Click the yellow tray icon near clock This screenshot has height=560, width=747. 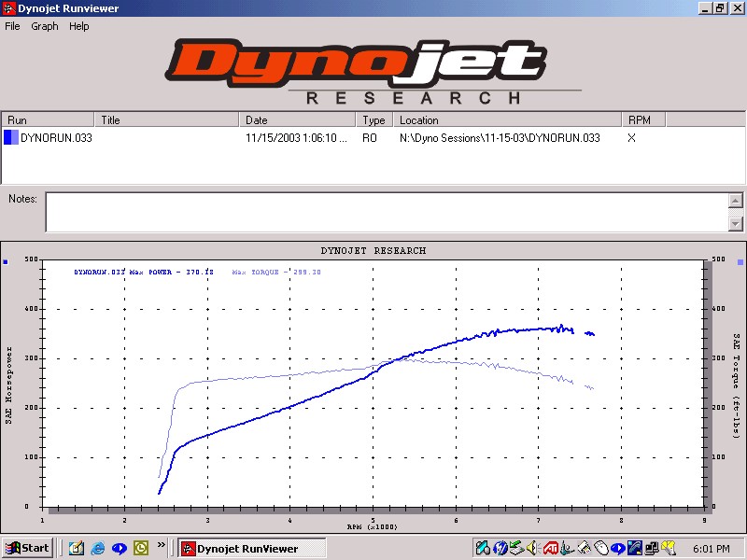pyautogui.click(x=669, y=549)
